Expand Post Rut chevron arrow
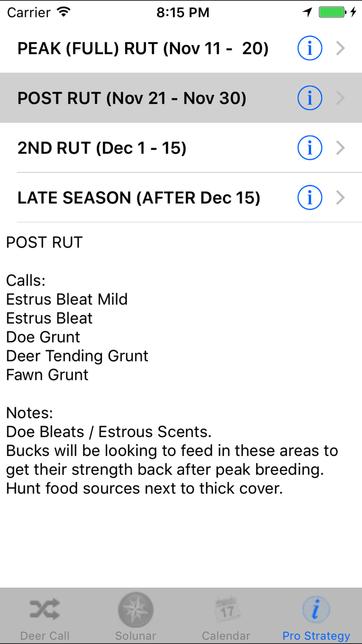The height and width of the screenshot is (644, 362). click(x=340, y=98)
